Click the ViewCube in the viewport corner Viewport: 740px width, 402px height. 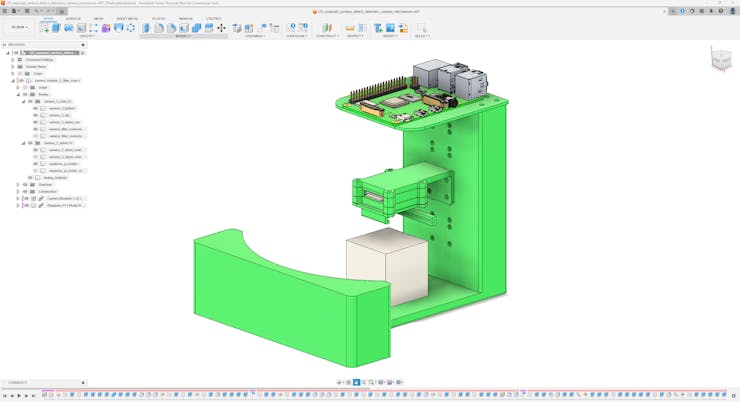[721, 60]
